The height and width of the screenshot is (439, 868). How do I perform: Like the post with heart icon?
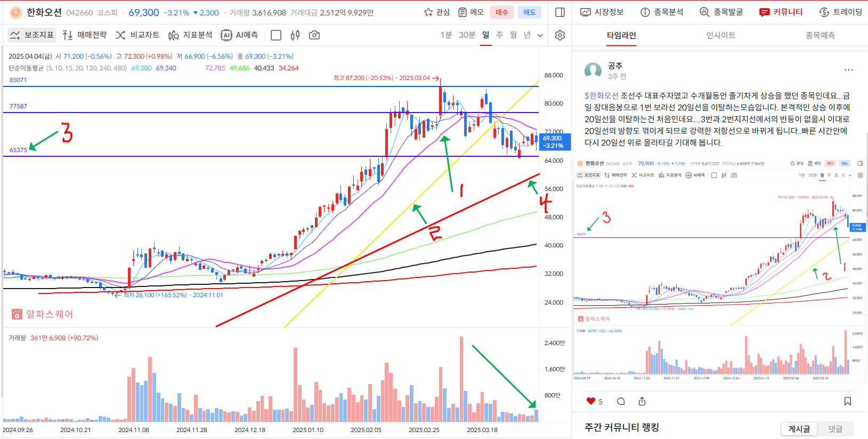coord(590,402)
